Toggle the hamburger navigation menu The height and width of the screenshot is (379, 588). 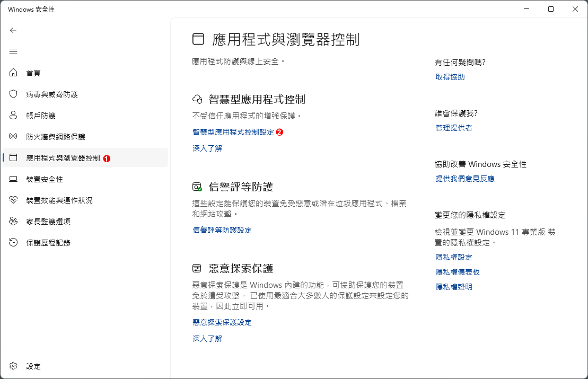pos(13,52)
